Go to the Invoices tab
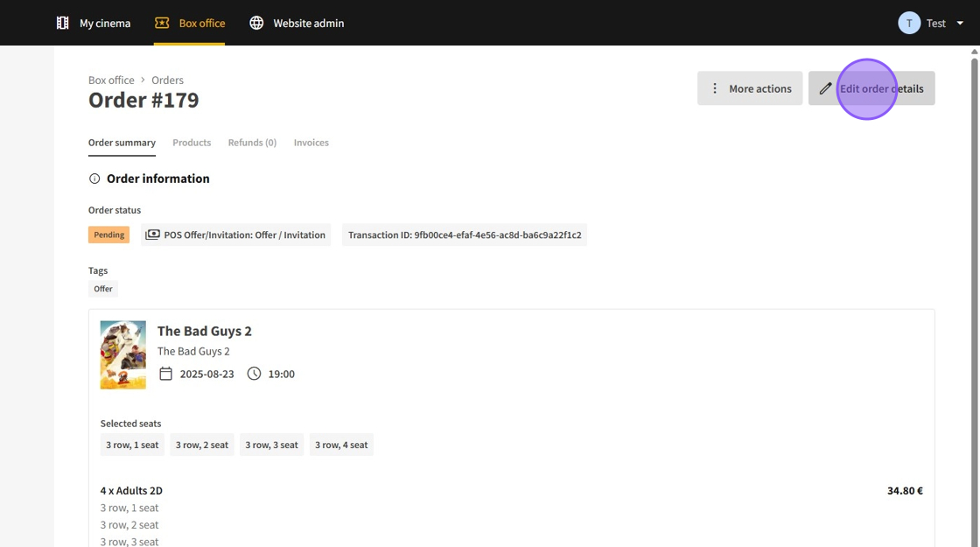Viewport: 980px width, 547px height. (311, 143)
